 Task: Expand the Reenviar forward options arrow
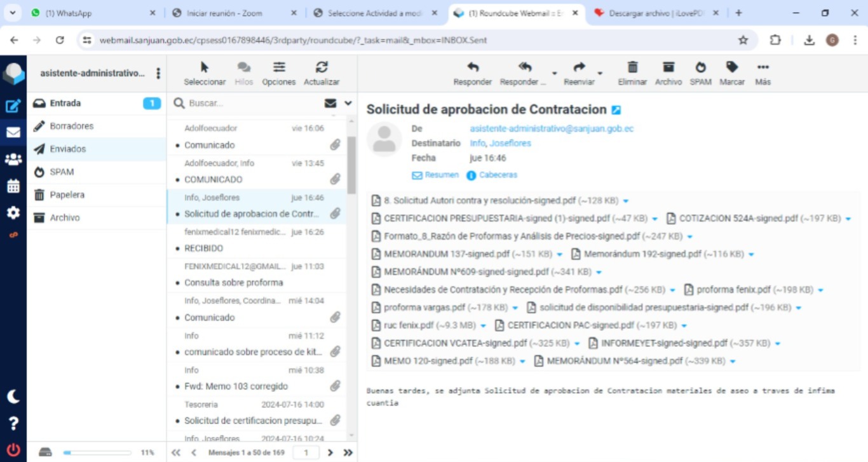click(600, 73)
